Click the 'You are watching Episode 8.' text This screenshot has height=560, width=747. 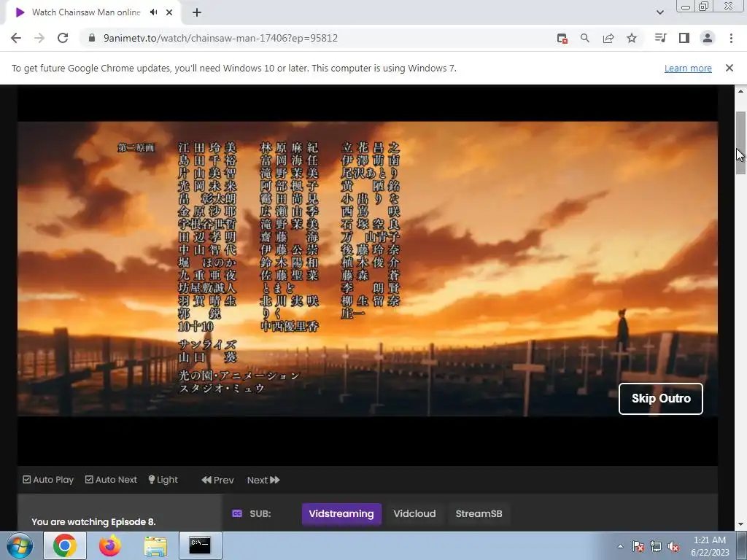tap(93, 522)
